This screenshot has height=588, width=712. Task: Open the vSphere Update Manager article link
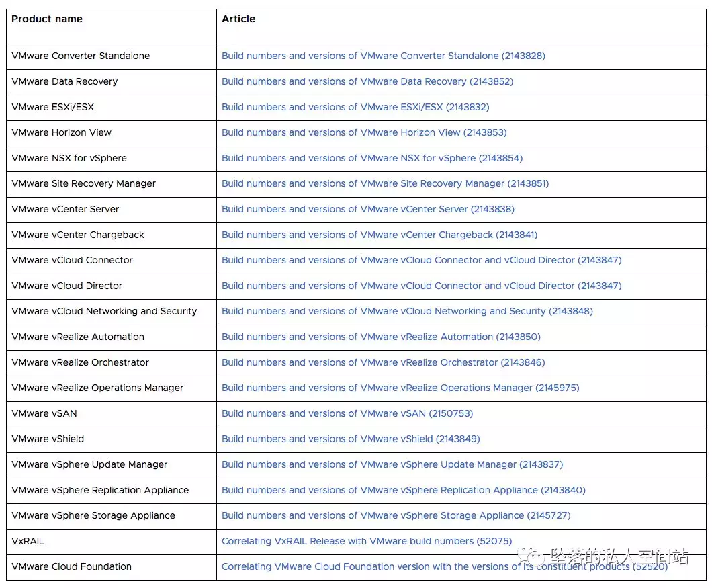(x=392, y=464)
